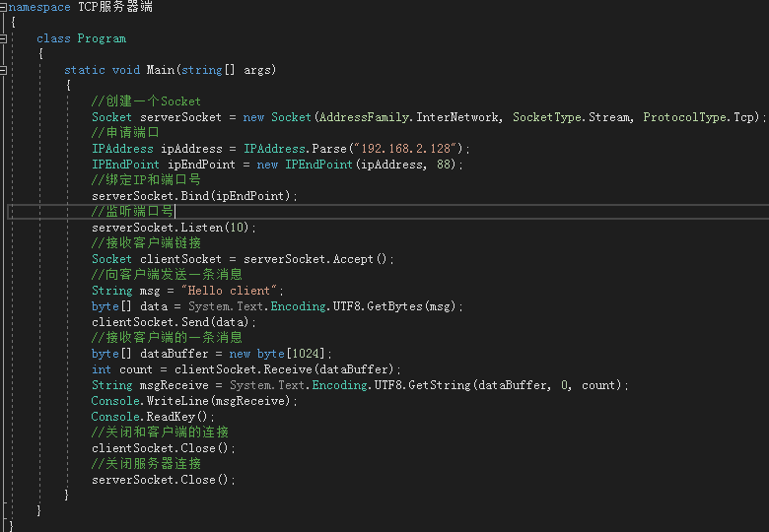Place cursor in comment //监听端口号
The height and width of the screenshot is (532, 769).
point(132,211)
